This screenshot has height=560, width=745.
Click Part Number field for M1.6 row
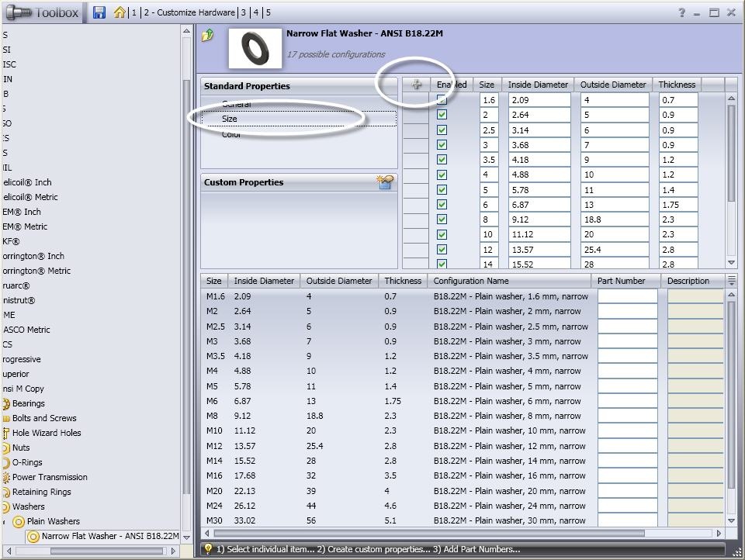(627, 296)
